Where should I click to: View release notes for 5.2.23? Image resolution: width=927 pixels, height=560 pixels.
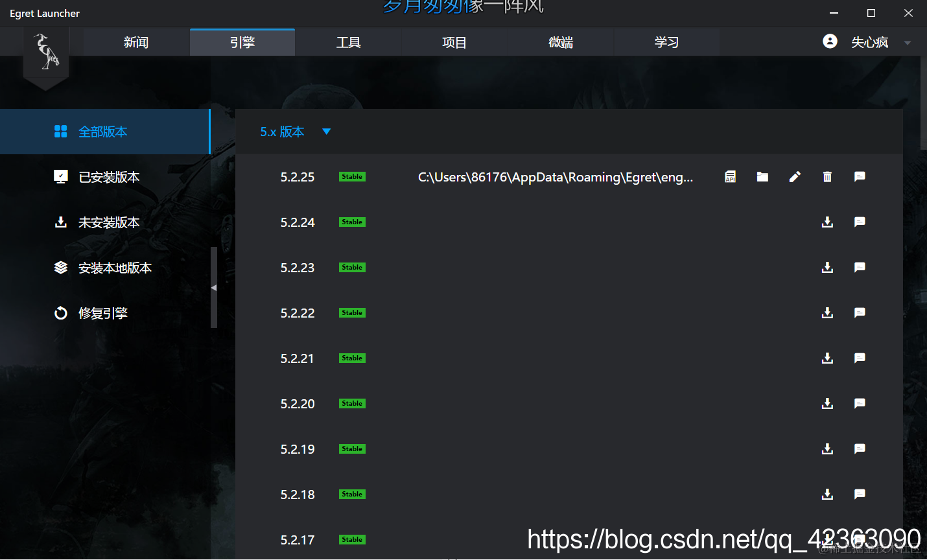pos(860,267)
